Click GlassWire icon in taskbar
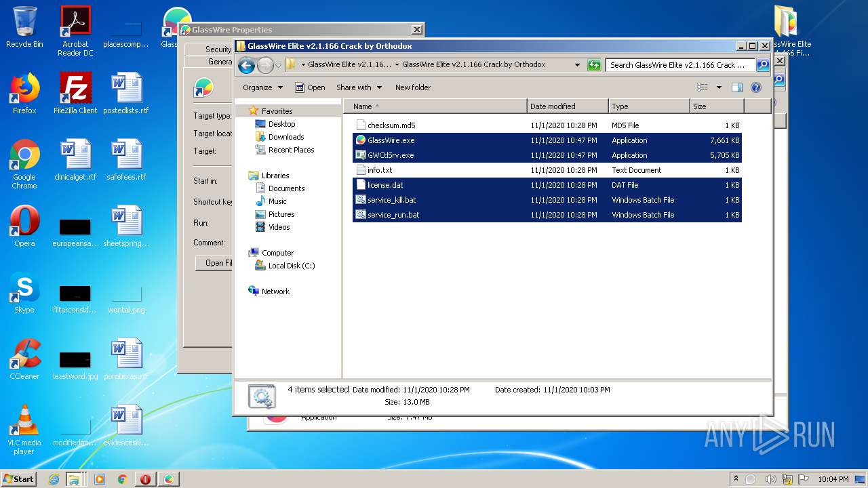Viewport: 868px width, 488px height. (168, 479)
